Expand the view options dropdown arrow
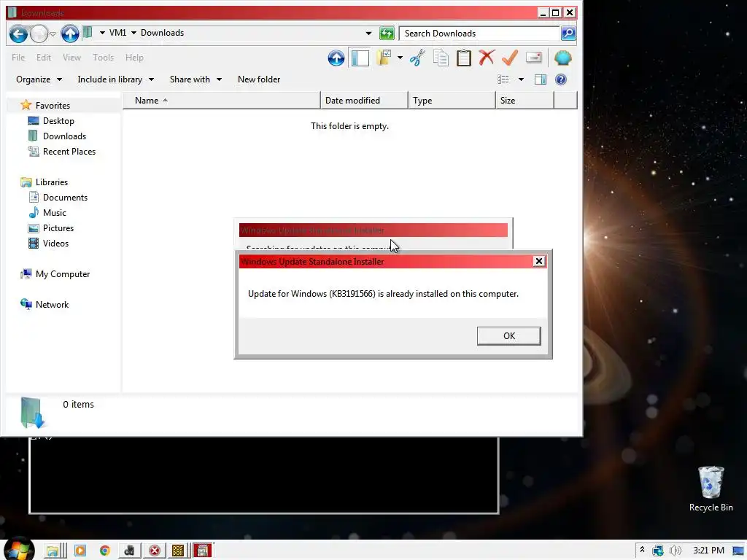 coord(521,79)
